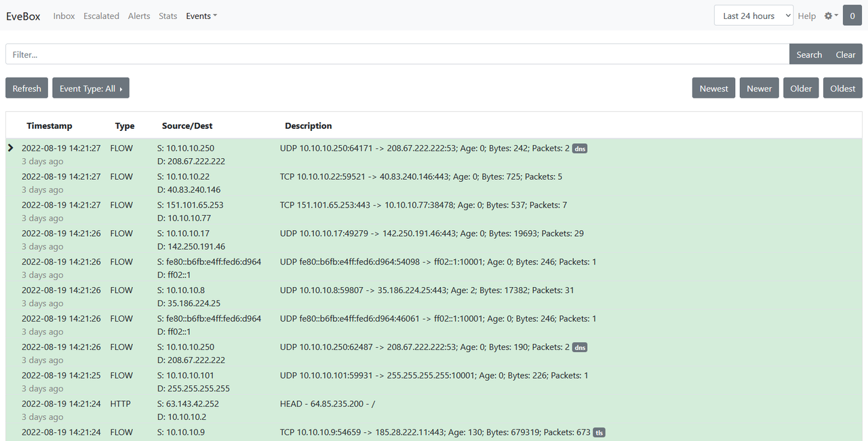
Task: Click the notification counter showing 0
Action: [x=852, y=16]
